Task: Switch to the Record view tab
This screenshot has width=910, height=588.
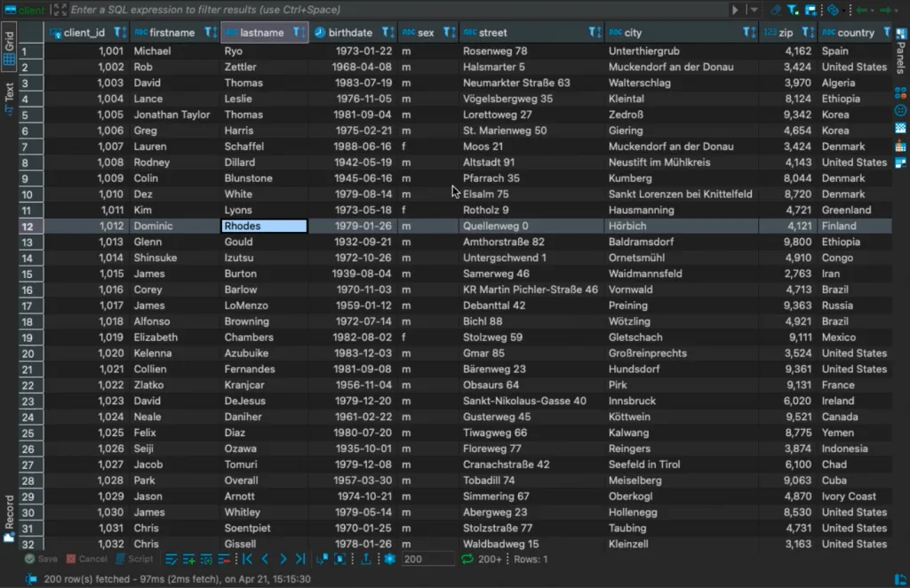Action: (x=7, y=513)
